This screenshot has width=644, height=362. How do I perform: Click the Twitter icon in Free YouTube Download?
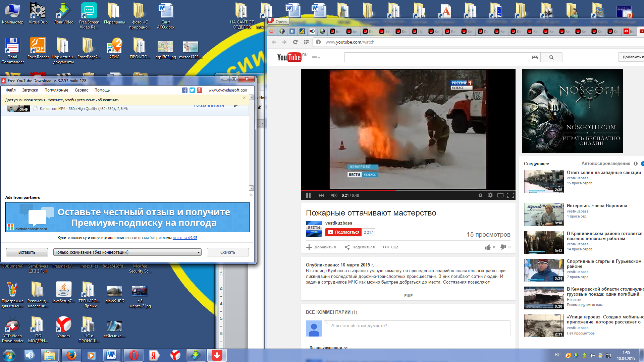(192, 90)
